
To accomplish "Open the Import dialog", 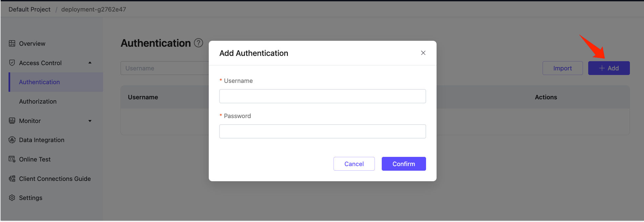I will [x=563, y=68].
